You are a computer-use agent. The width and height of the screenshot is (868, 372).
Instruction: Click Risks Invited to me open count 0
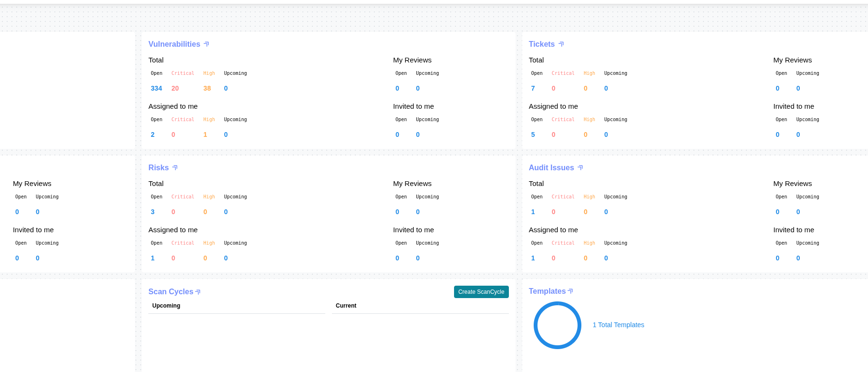point(397,258)
